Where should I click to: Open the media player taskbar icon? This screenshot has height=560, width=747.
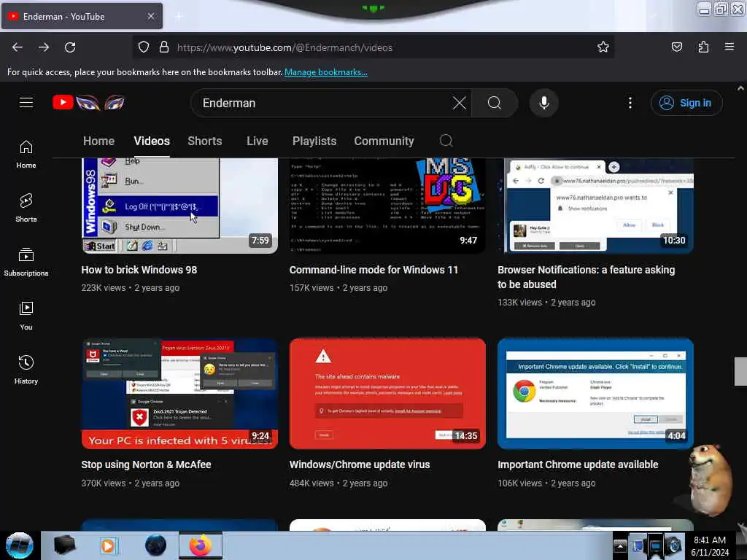[108, 545]
